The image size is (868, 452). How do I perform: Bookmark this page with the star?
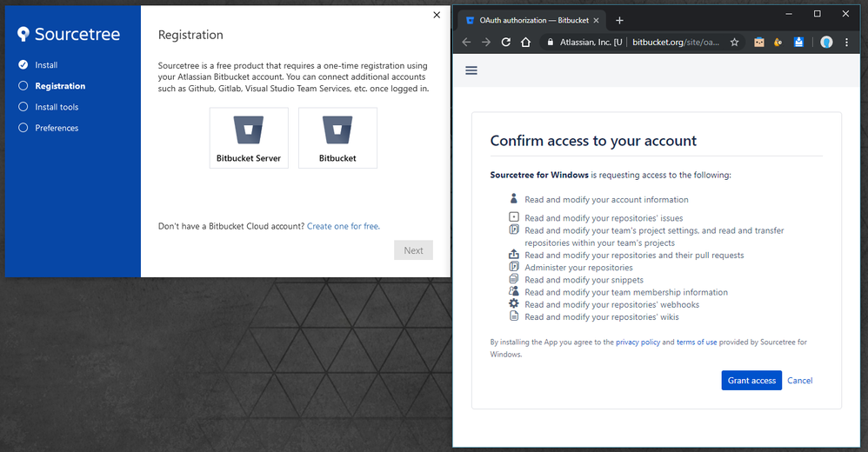coord(735,42)
